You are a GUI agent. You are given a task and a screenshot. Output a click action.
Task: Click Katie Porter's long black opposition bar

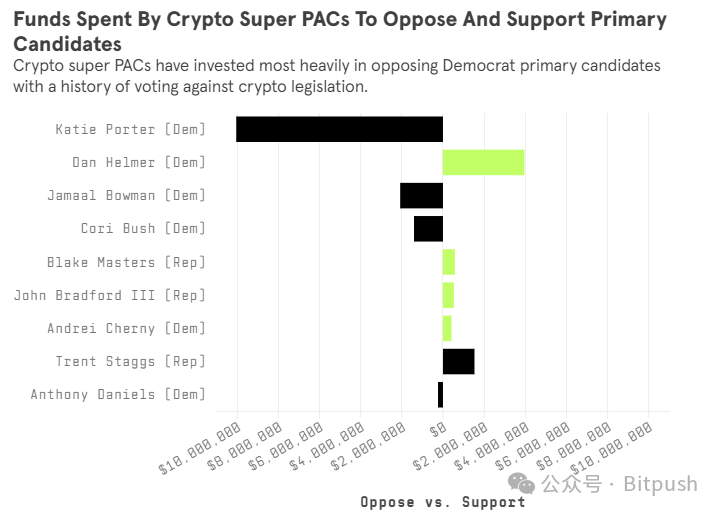click(339, 129)
